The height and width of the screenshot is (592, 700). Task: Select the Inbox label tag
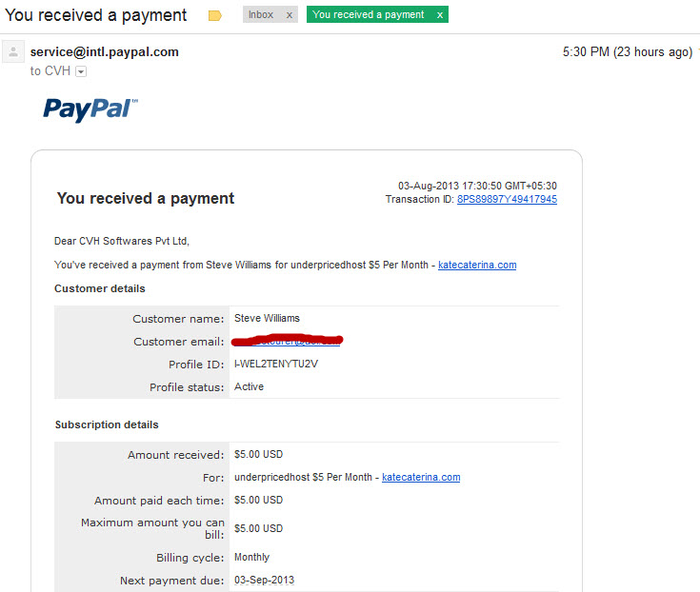click(261, 14)
